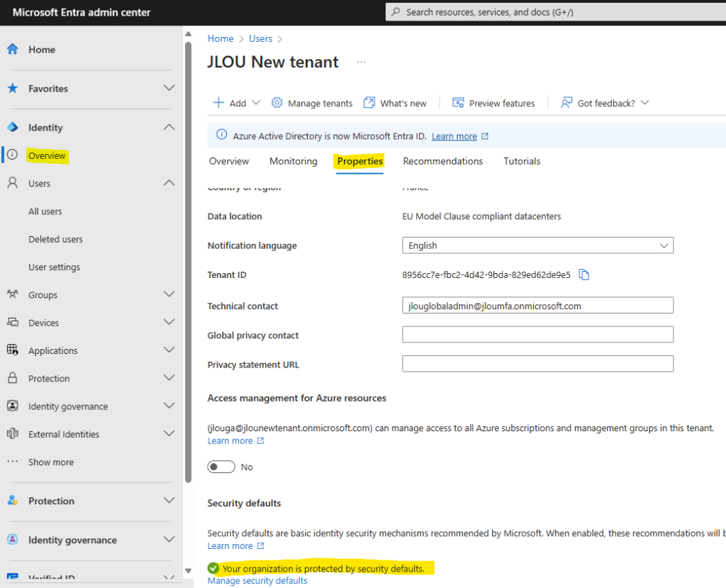The image size is (726, 588).
Task: Click the Technical contact email field
Action: (x=537, y=306)
